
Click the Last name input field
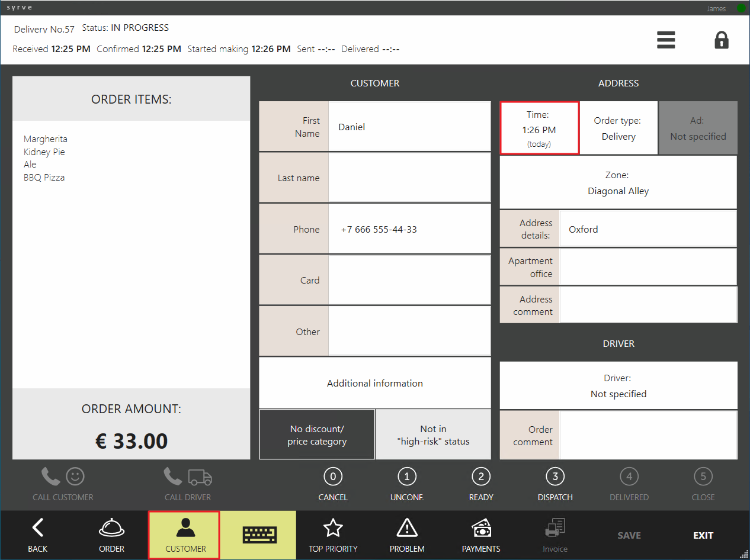pyautogui.click(x=409, y=178)
